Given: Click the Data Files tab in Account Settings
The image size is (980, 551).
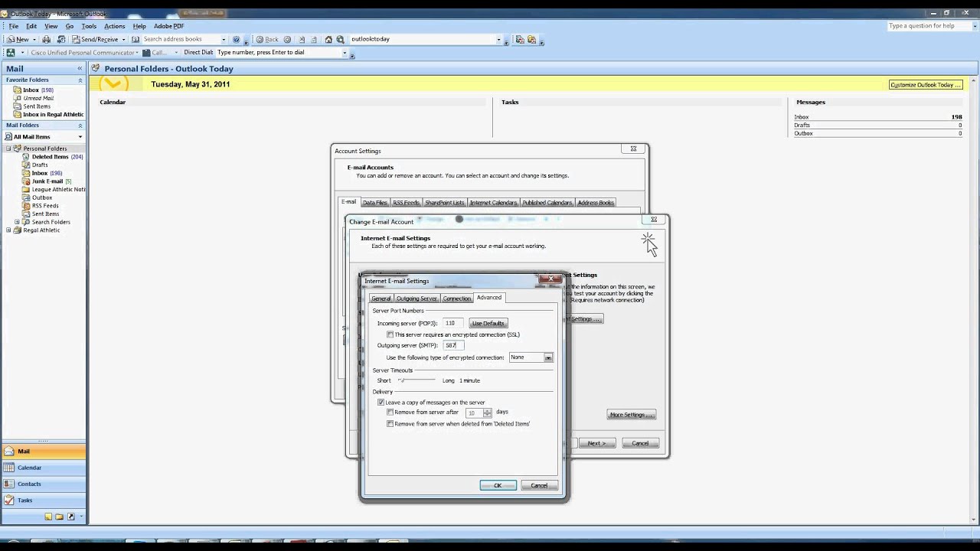Looking at the screenshot, I should pyautogui.click(x=375, y=203).
